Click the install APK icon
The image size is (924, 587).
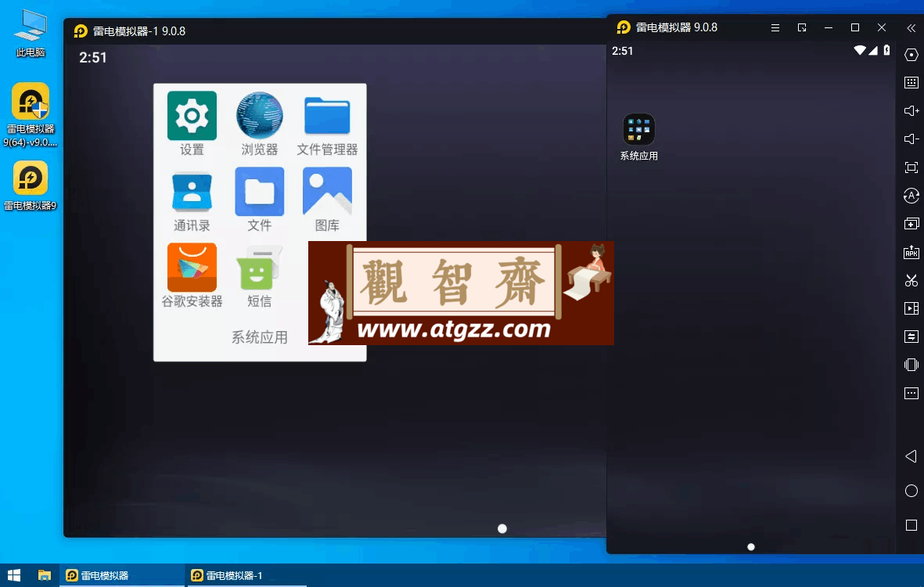[911, 252]
